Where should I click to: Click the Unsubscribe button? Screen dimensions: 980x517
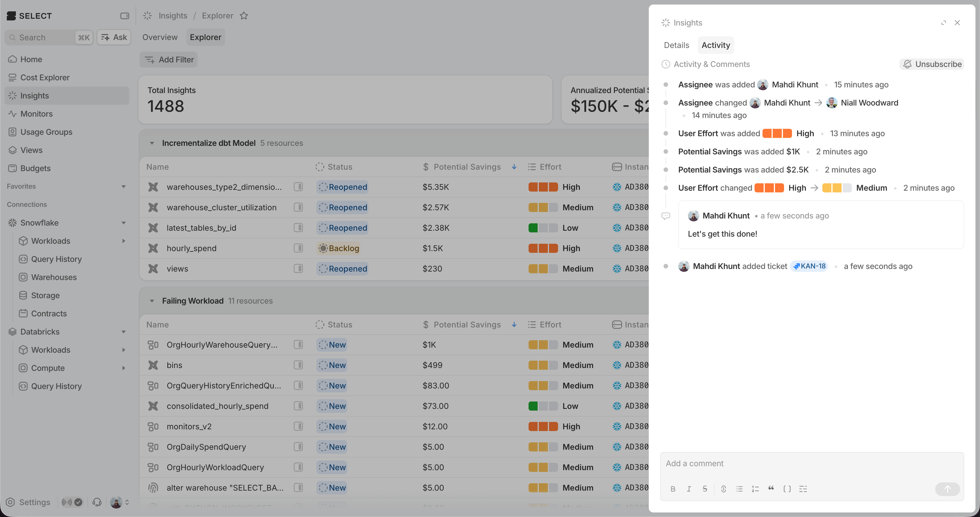[x=932, y=64]
